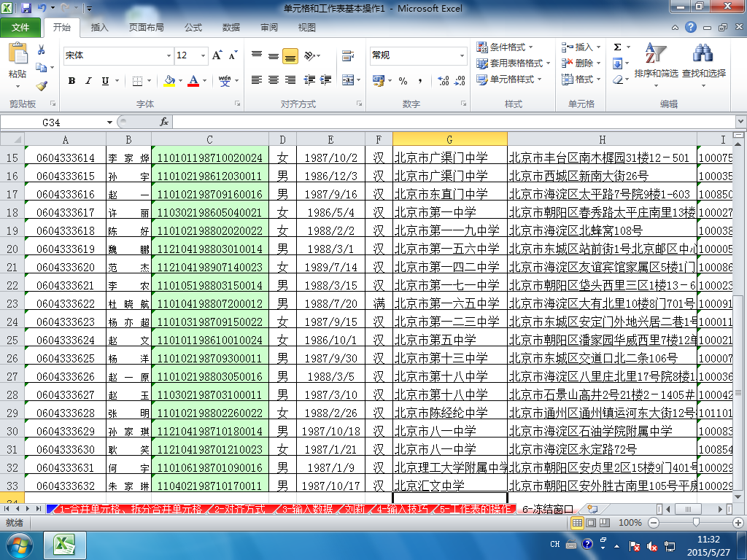Open the 宋体 font name dropdown
747x560 pixels.
coord(169,55)
